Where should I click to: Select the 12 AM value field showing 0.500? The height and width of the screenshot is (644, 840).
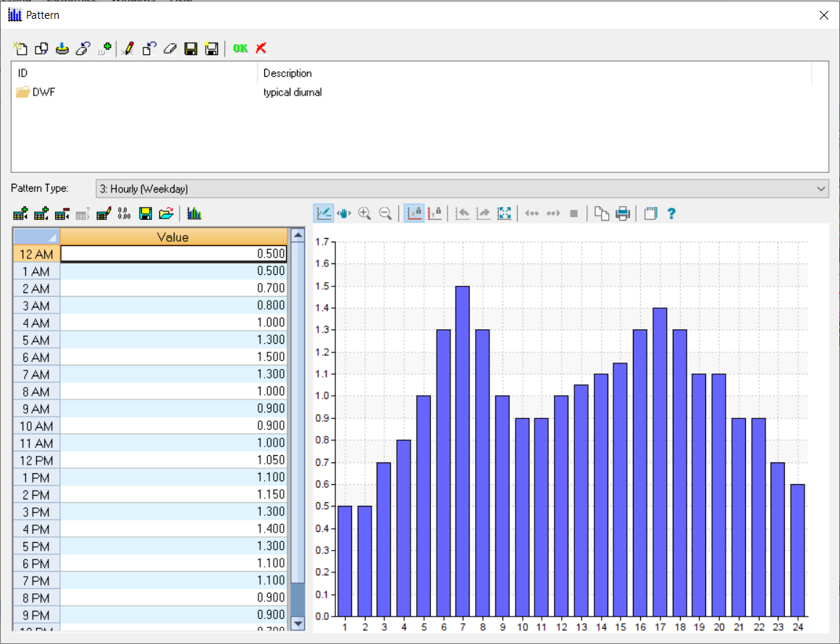[172, 253]
